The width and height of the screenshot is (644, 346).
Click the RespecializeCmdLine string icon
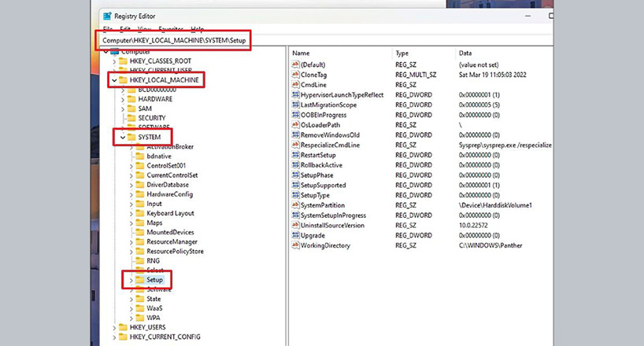point(295,145)
